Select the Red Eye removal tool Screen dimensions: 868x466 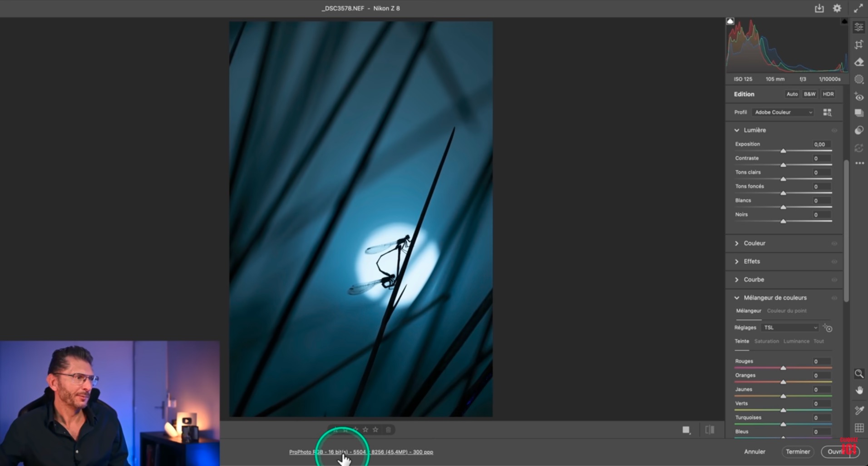pos(858,97)
